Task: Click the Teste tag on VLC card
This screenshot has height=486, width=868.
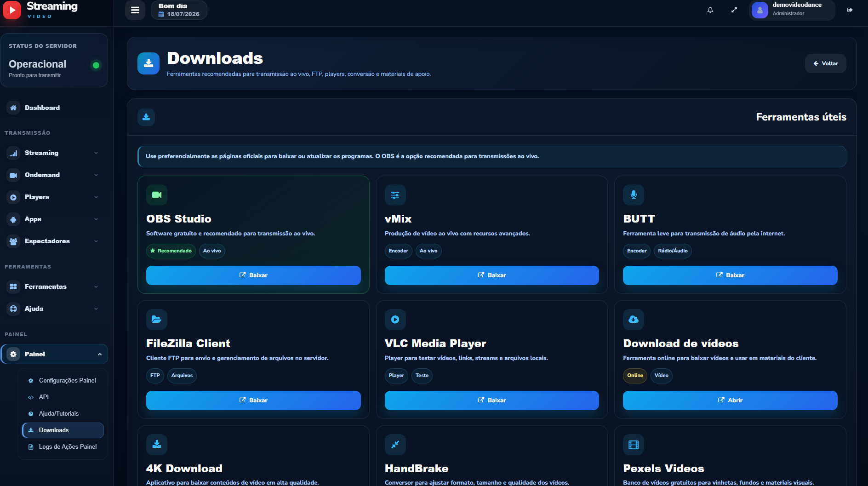Action: pyautogui.click(x=422, y=375)
